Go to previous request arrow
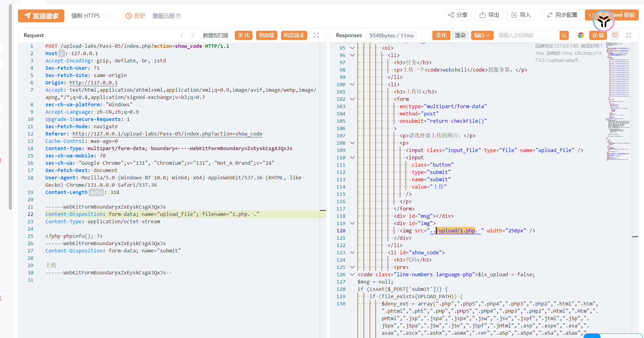The height and width of the screenshot is (338, 644). [x=182, y=35]
